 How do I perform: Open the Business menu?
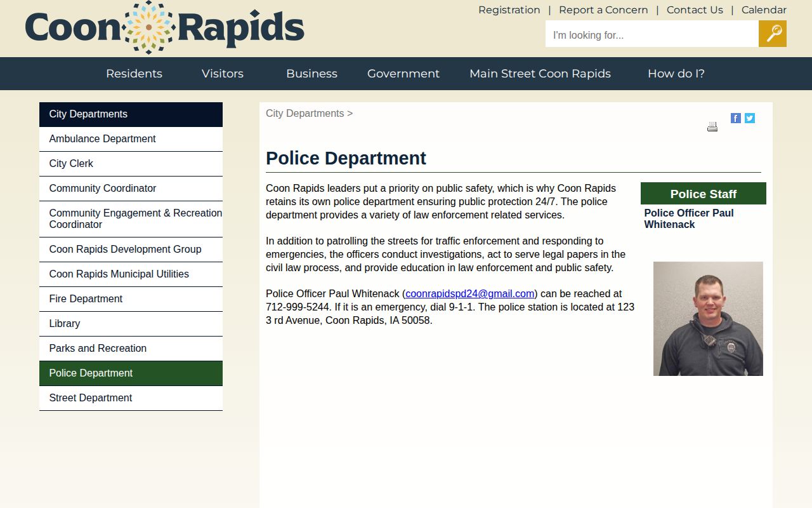(311, 74)
